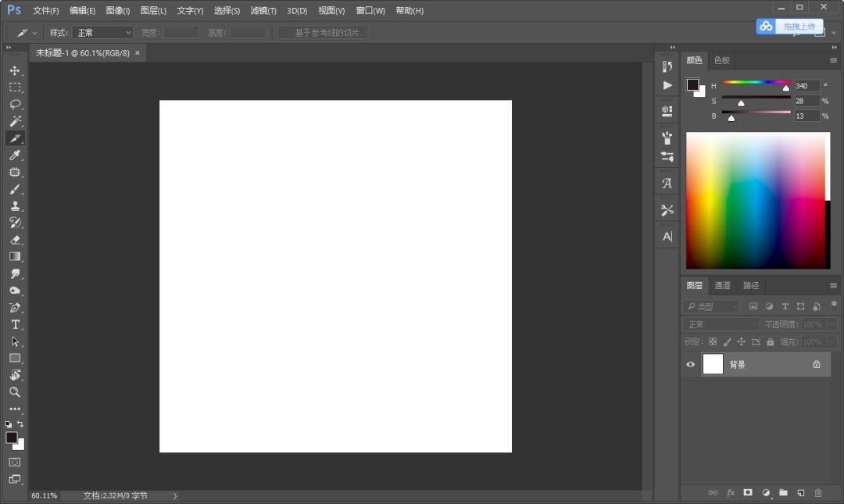Select the Path Selection arrow tool
Screen dimensions: 844x504
pos(15,341)
